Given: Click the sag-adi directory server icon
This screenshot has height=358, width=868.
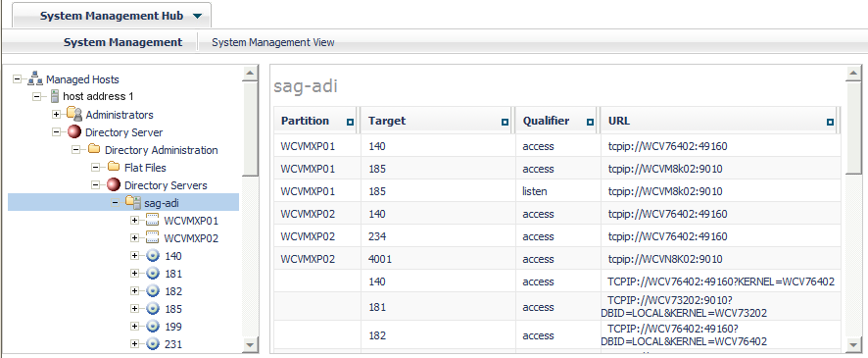Looking at the screenshot, I should tap(133, 202).
